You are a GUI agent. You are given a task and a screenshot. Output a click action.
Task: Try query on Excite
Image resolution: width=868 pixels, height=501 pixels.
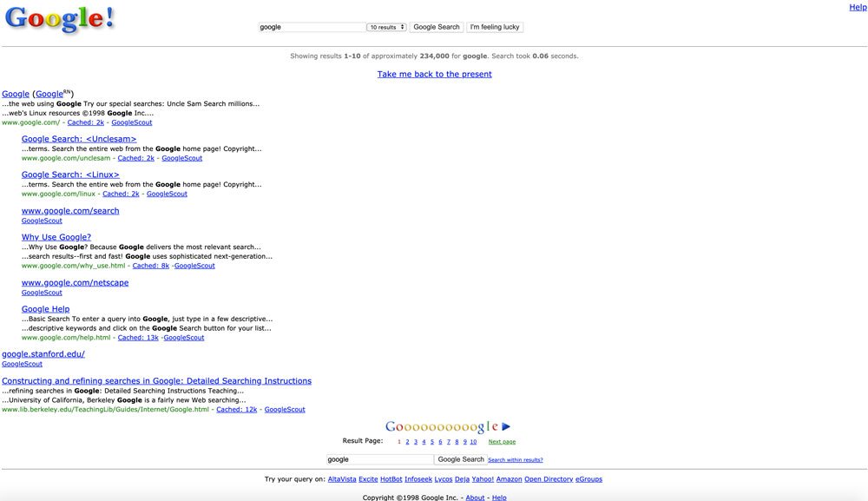[x=368, y=479]
